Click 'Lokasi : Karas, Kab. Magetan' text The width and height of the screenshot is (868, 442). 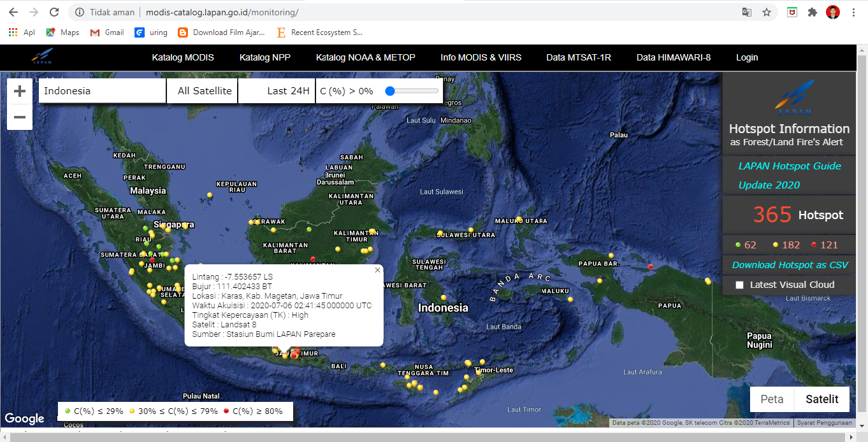tap(267, 296)
